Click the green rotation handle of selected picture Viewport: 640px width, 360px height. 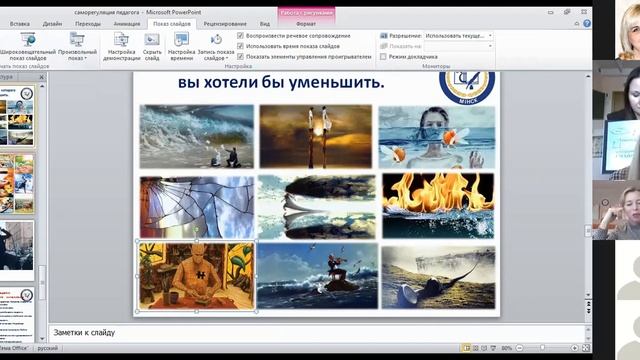(197, 231)
